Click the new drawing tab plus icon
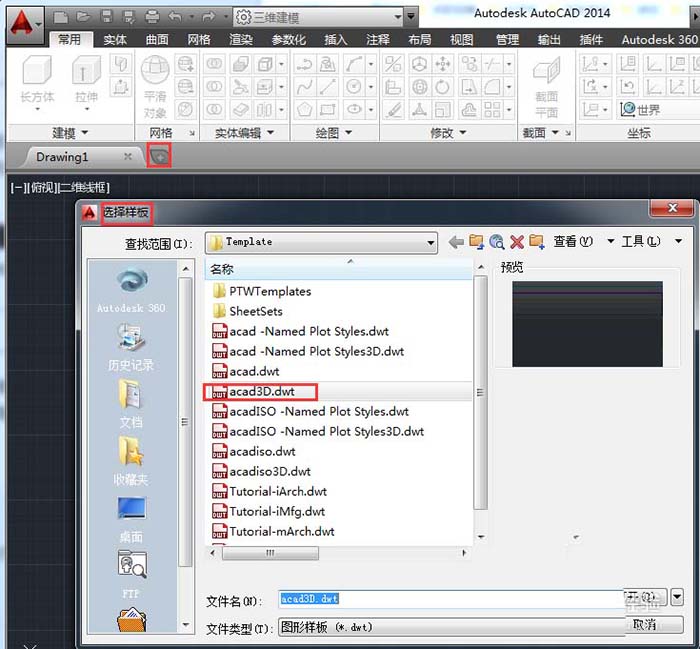 pos(159,156)
